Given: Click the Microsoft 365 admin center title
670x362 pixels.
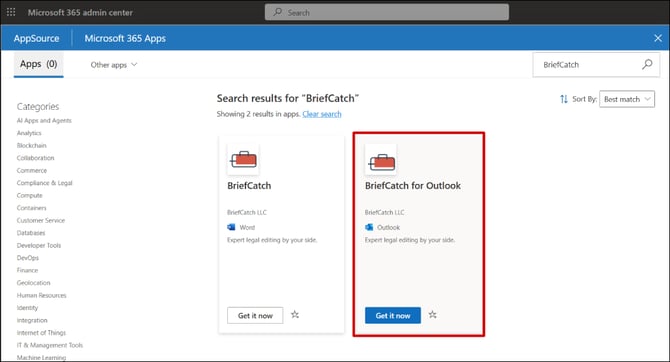Looking at the screenshot, I should click(80, 12).
